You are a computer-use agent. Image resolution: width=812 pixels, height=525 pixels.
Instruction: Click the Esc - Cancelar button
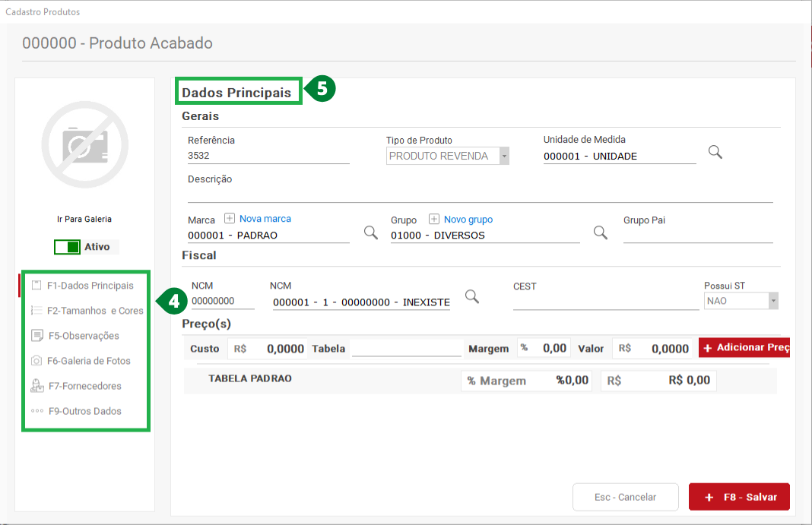(626, 497)
